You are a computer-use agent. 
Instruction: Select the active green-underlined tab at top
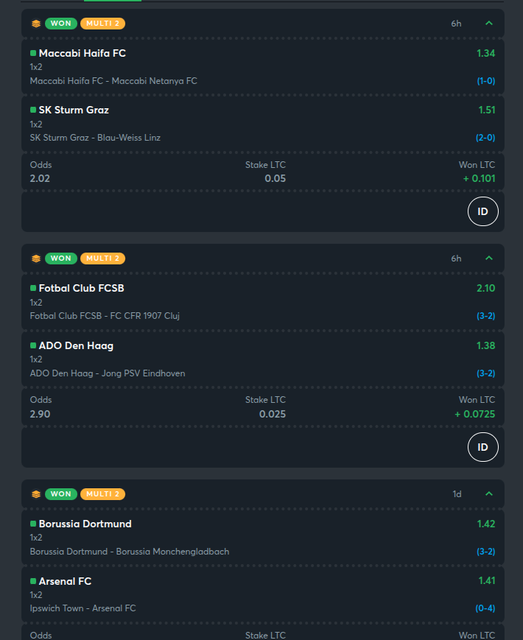113,1
